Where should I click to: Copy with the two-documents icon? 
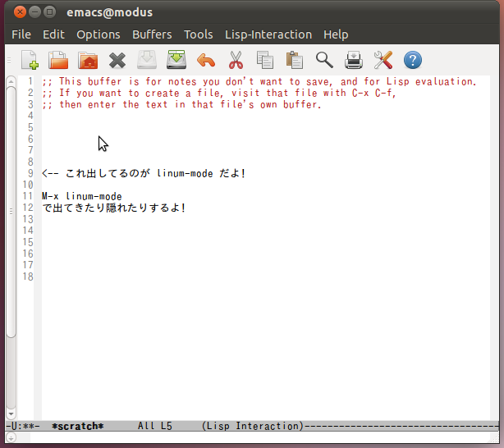coord(265,60)
